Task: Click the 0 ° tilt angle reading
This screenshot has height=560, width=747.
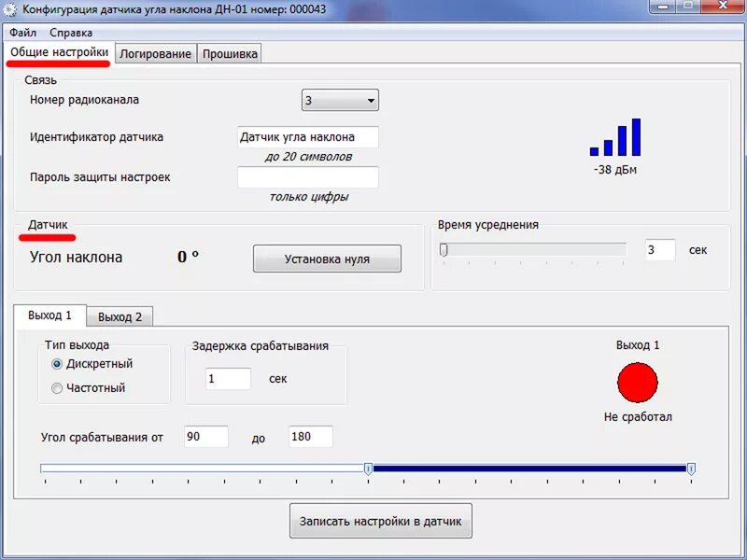Action: coord(189,257)
